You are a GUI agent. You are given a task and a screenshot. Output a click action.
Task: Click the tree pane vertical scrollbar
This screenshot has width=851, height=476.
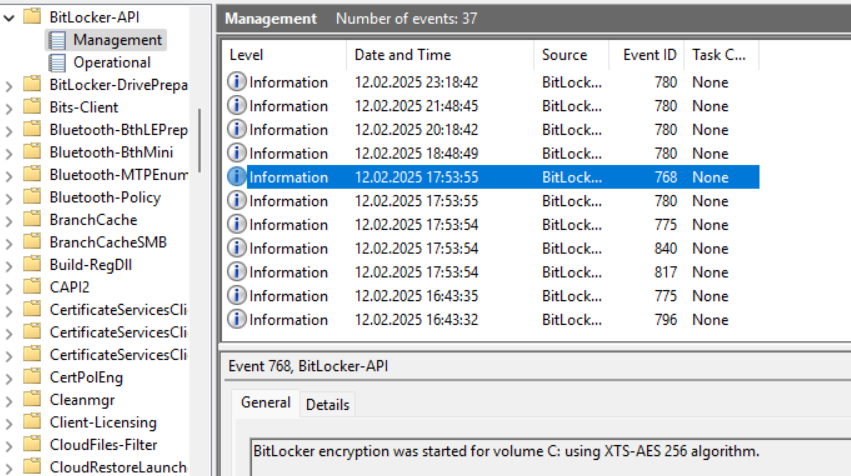tap(200, 141)
